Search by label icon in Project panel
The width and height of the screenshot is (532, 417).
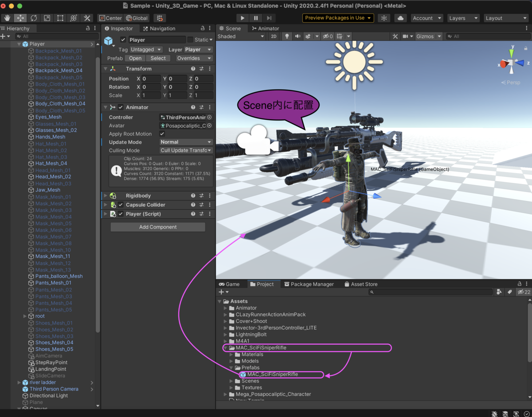(x=509, y=292)
